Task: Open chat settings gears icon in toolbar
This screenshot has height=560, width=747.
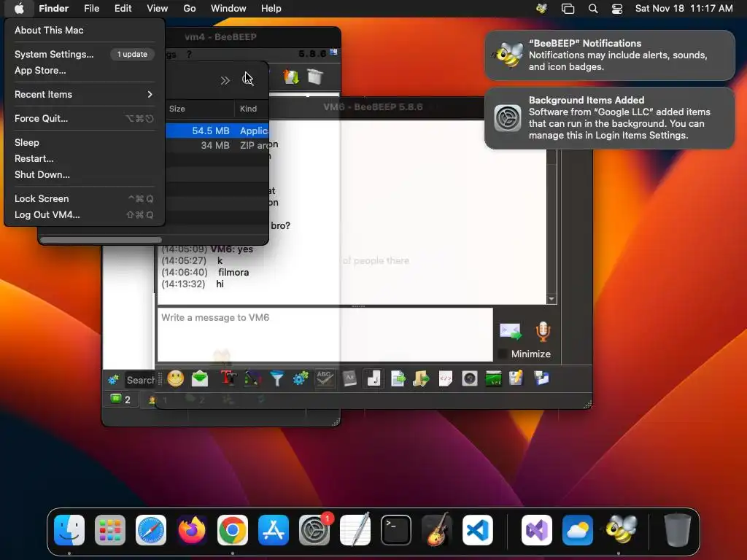Action: click(x=301, y=379)
